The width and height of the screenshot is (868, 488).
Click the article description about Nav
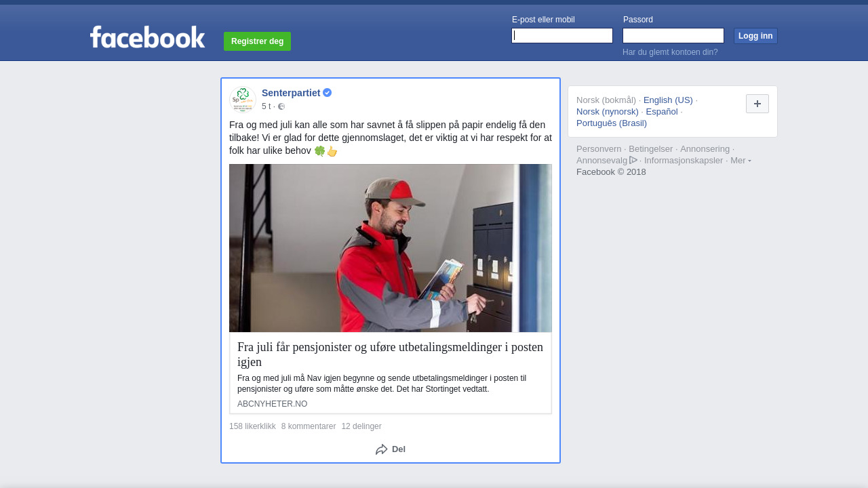tap(382, 384)
